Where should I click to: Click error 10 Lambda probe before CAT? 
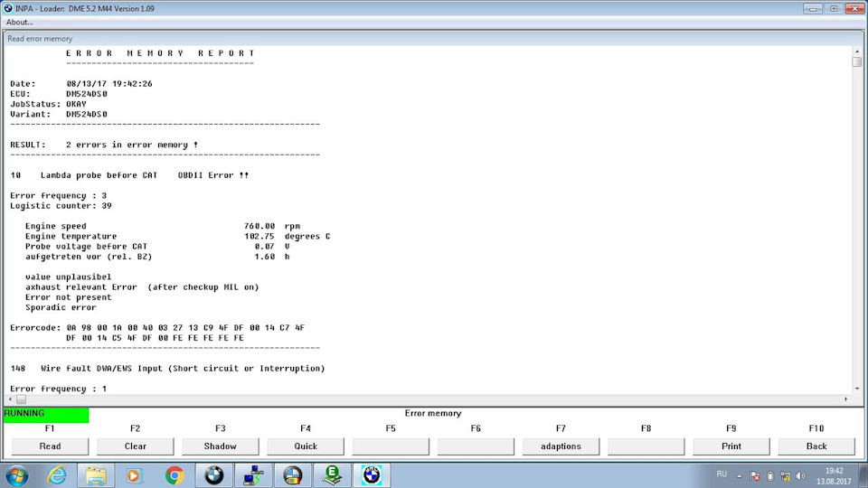(x=129, y=175)
